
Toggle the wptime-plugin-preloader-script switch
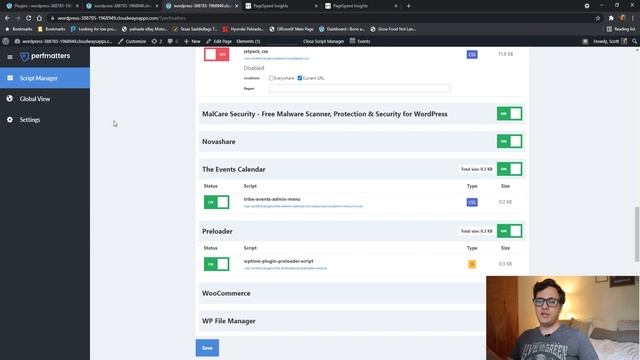(216, 264)
